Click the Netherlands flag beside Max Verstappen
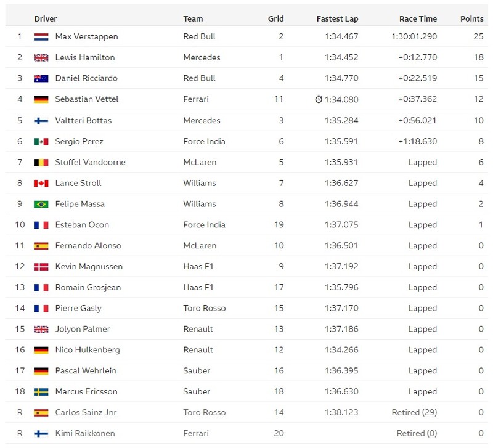This screenshot has width=493, height=448. pos(41,37)
